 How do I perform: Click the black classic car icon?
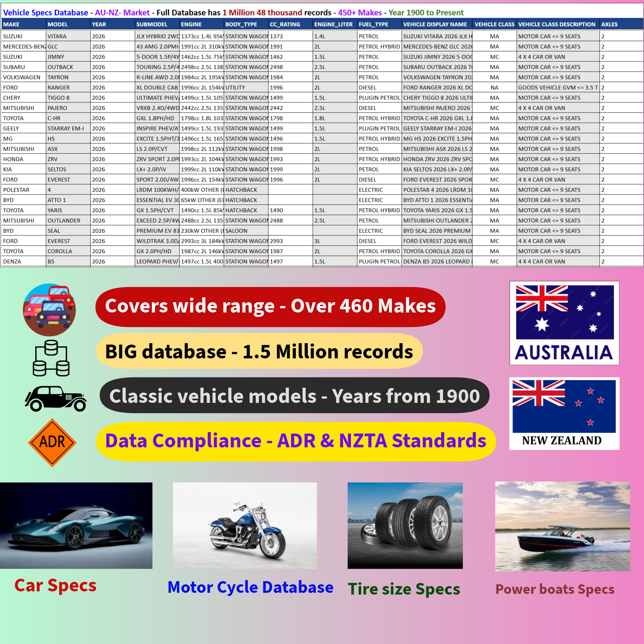click(x=55, y=398)
